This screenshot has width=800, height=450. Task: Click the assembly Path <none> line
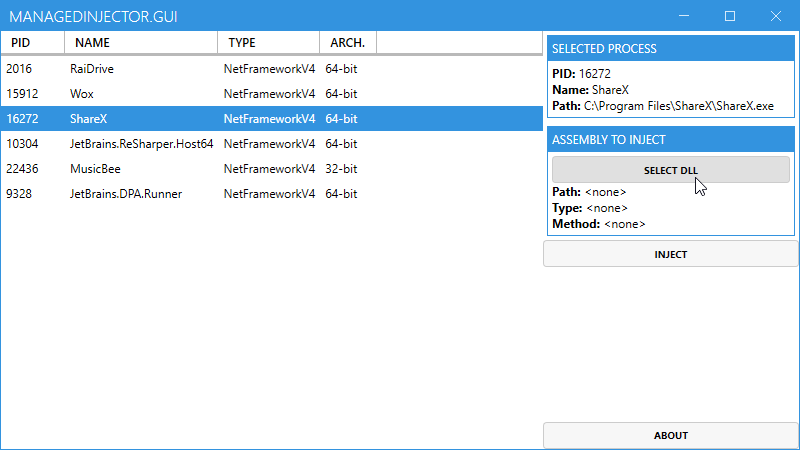pos(589,192)
